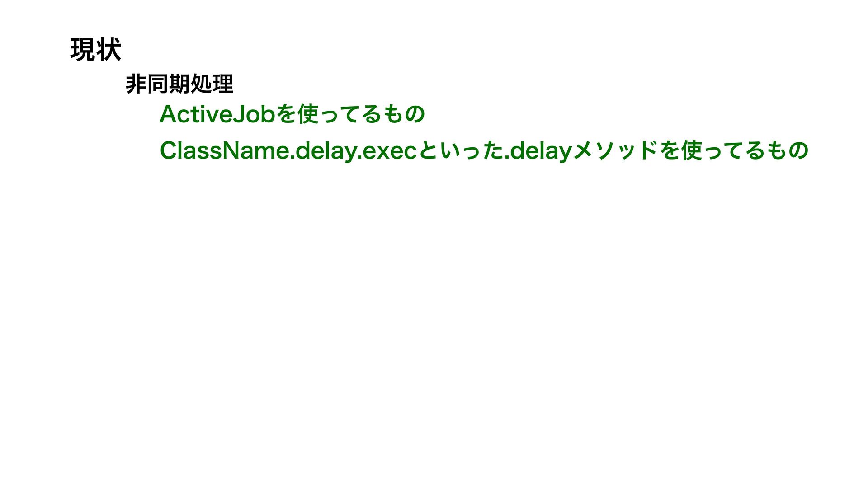Viewport: 868px width, 488px height.
Task: Click the 現状 slide title
Action: click(96, 50)
